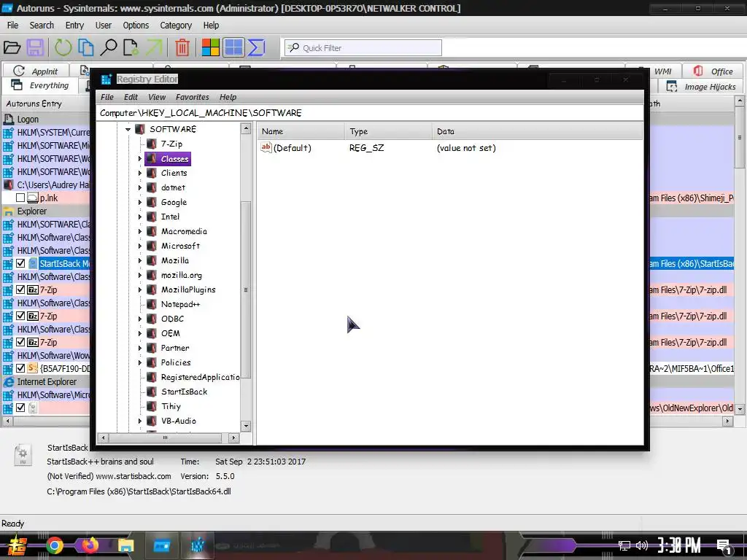Uncheck the {B5A7F190 entry checkbox

click(x=20, y=368)
